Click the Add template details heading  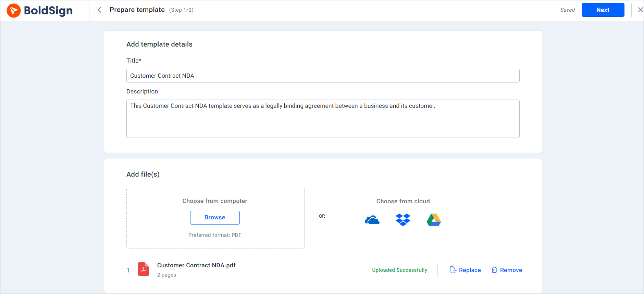point(159,44)
